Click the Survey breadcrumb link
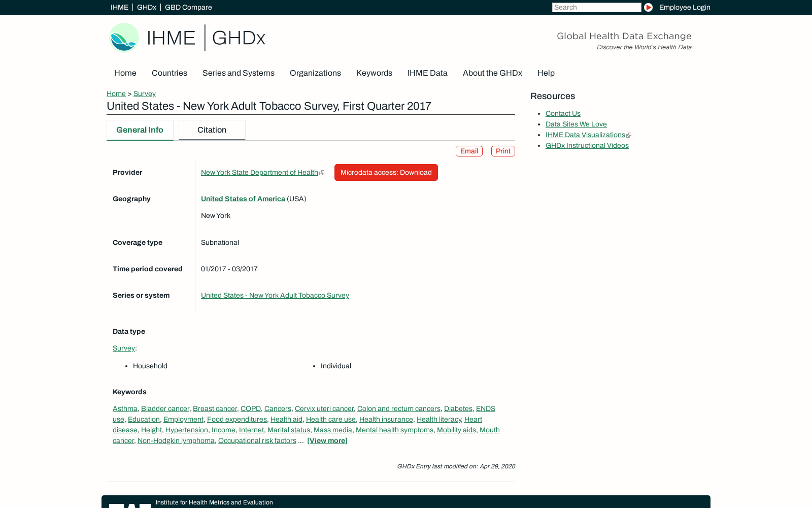The image size is (812, 508). point(145,93)
